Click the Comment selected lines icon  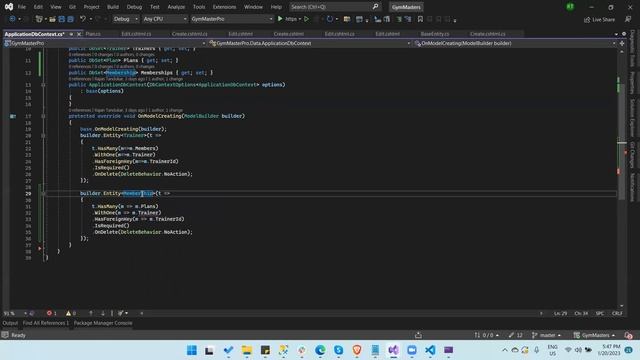click(399, 19)
